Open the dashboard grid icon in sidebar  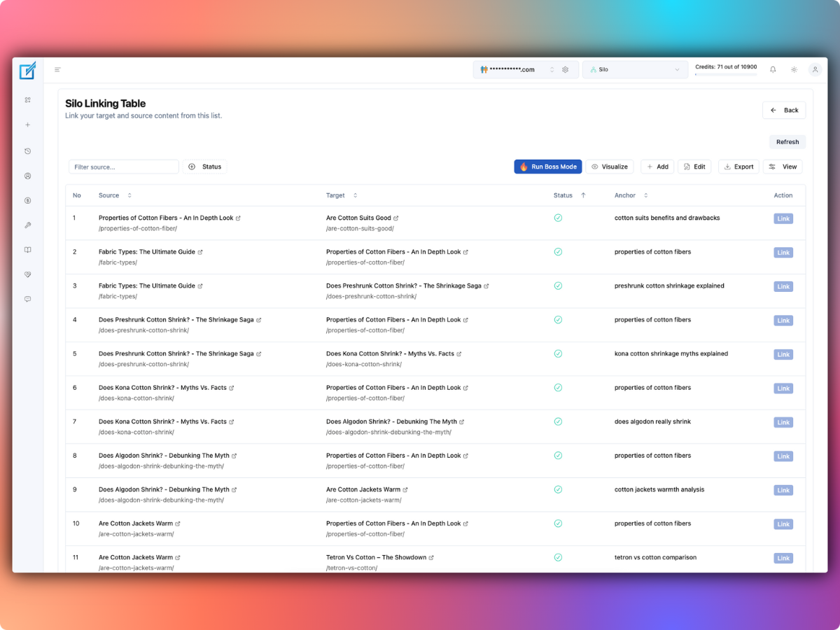click(x=28, y=100)
